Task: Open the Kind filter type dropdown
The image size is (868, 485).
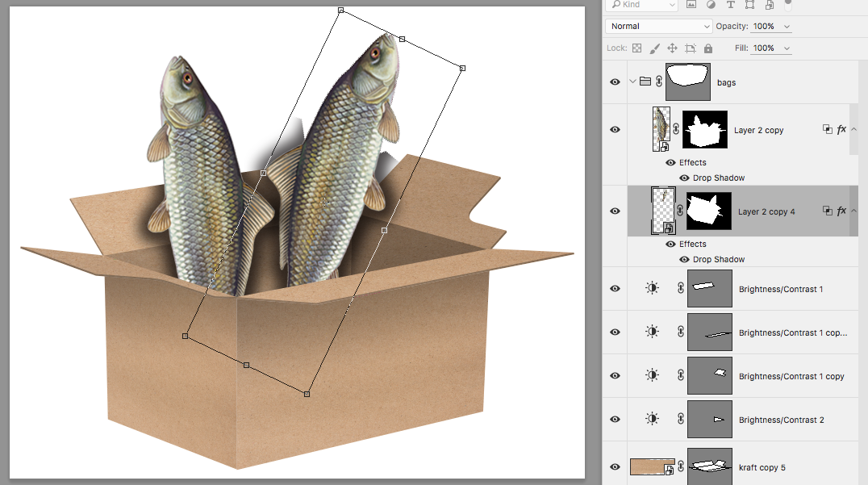Action: 642,4
